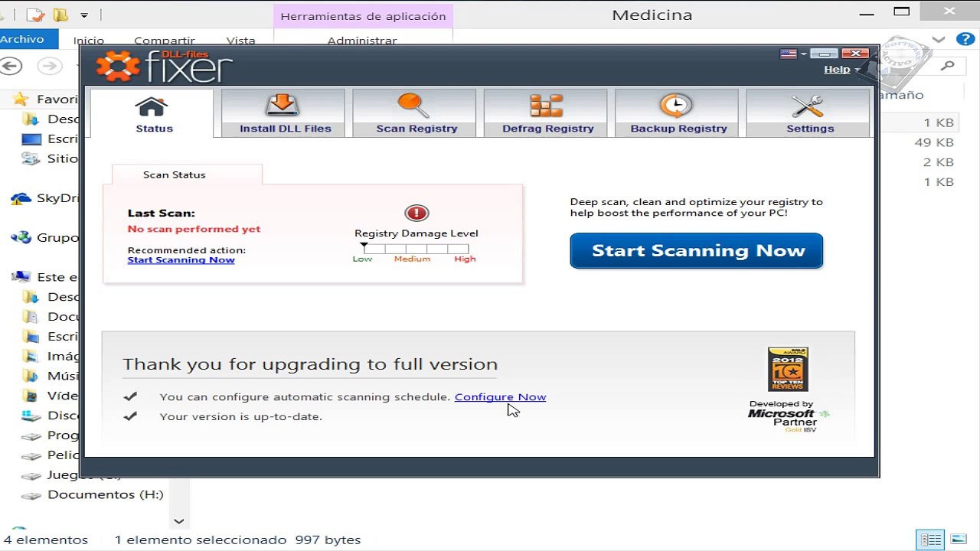Open the Vista ribbon tab in Explorer

tap(241, 41)
